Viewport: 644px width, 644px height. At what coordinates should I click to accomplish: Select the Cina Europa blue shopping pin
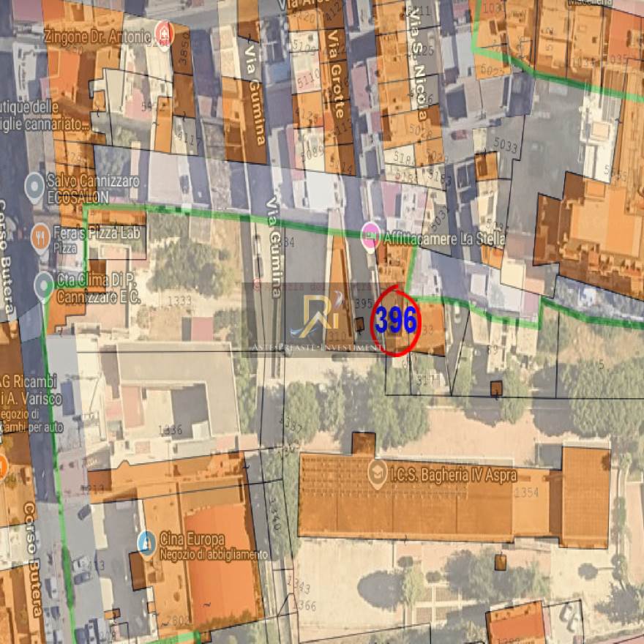pyautogui.click(x=146, y=544)
